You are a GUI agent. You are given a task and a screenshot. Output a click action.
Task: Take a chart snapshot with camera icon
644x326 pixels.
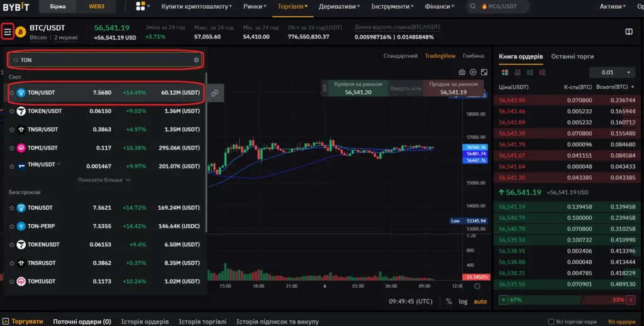pos(462,72)
